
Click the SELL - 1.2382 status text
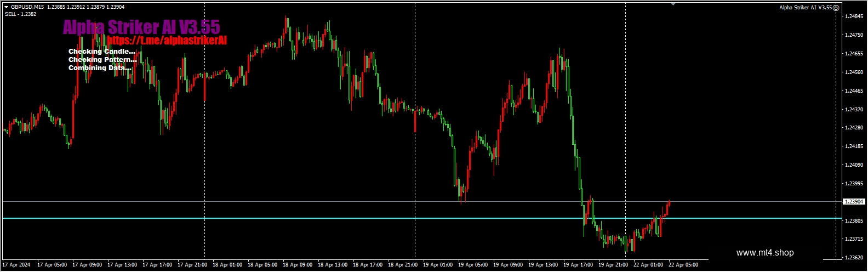pyautogui.click(x=21, y=14)
